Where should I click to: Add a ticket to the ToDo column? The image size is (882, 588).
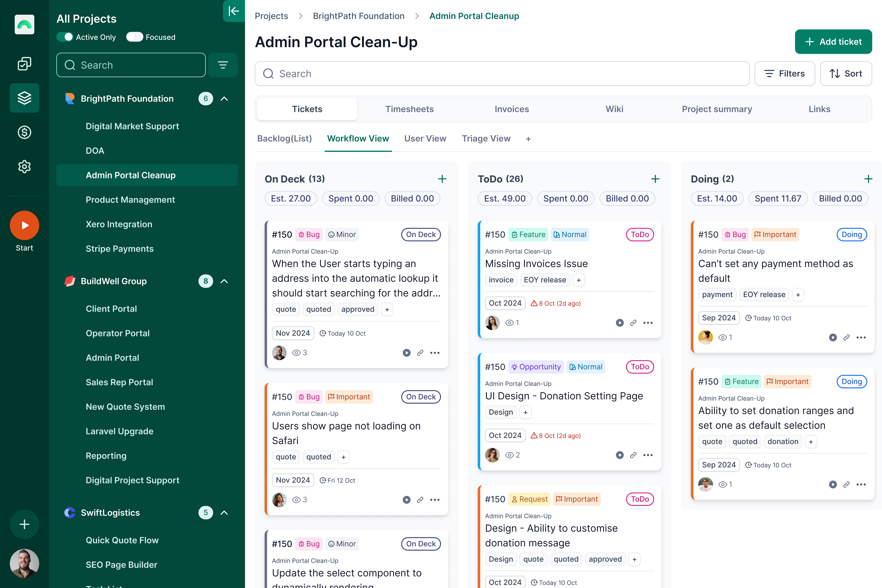(655, 179)
